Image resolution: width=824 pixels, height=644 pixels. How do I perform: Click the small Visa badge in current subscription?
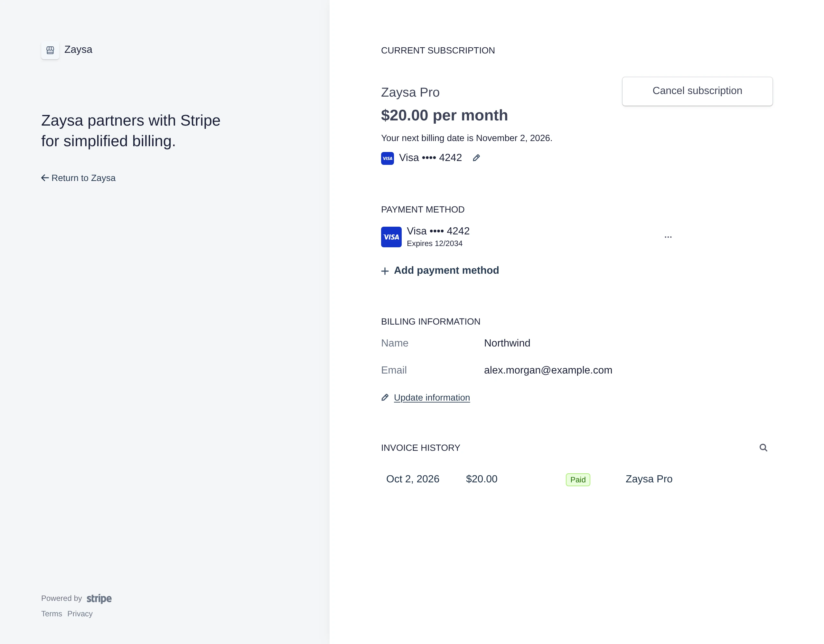tap(388, 158)
